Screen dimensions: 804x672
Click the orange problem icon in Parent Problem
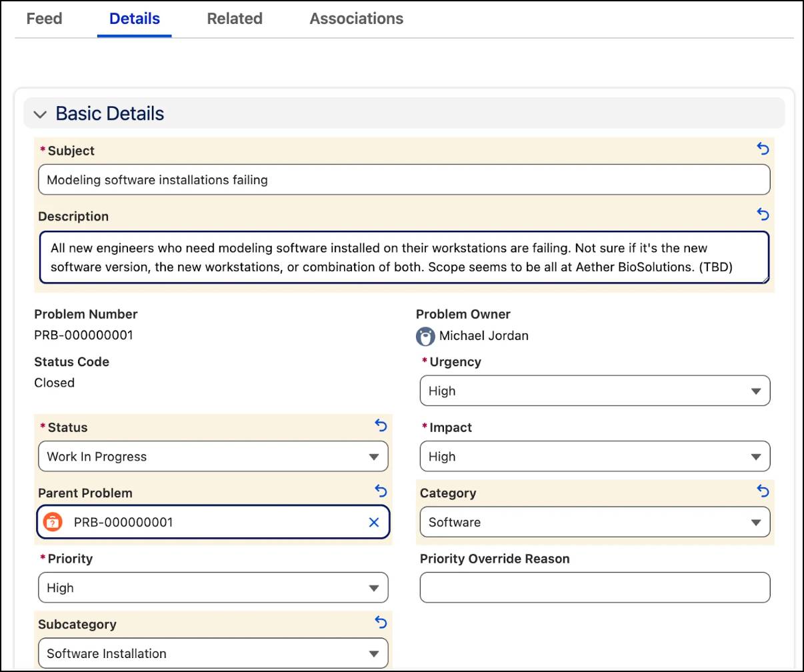pyautogui.click(x=53, y=522)
